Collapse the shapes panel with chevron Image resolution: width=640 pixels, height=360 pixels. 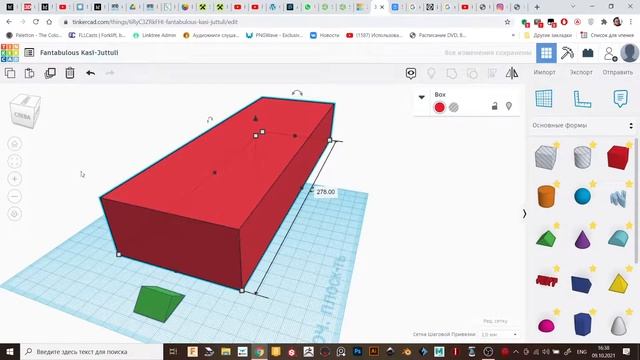[x=524, y=214]
